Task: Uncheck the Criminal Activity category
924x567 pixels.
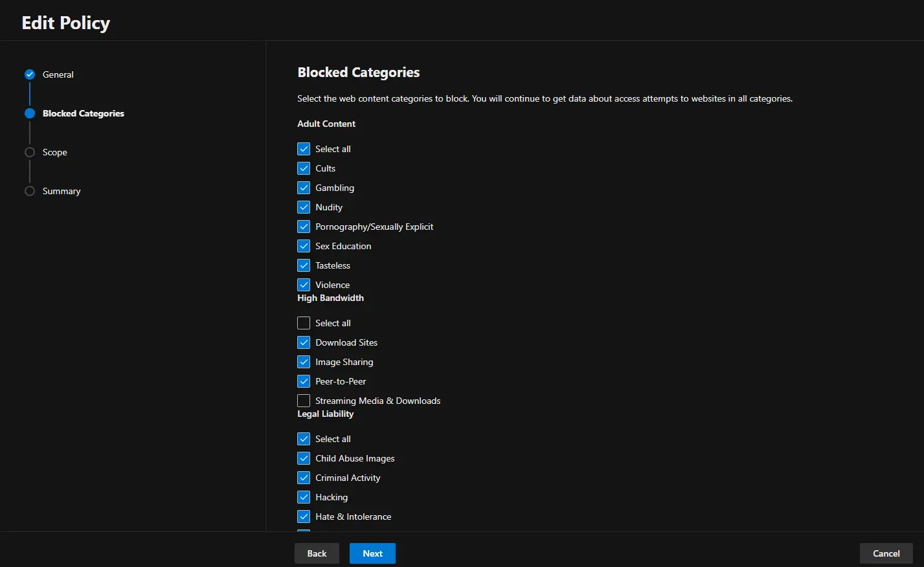Action: coord(303,477)
